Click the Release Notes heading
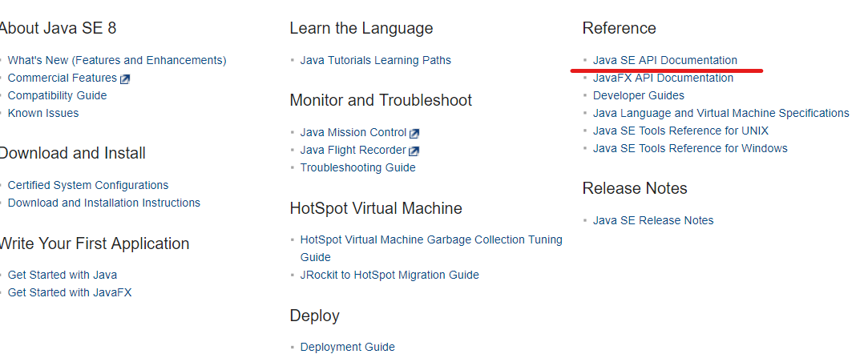868x358 pixels. click(x=635, y=189)
